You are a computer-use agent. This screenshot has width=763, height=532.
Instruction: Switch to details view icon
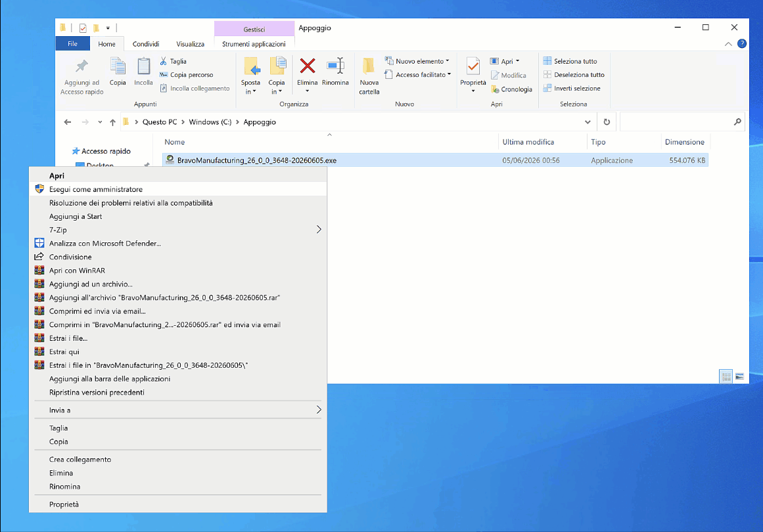click(726, 376)
